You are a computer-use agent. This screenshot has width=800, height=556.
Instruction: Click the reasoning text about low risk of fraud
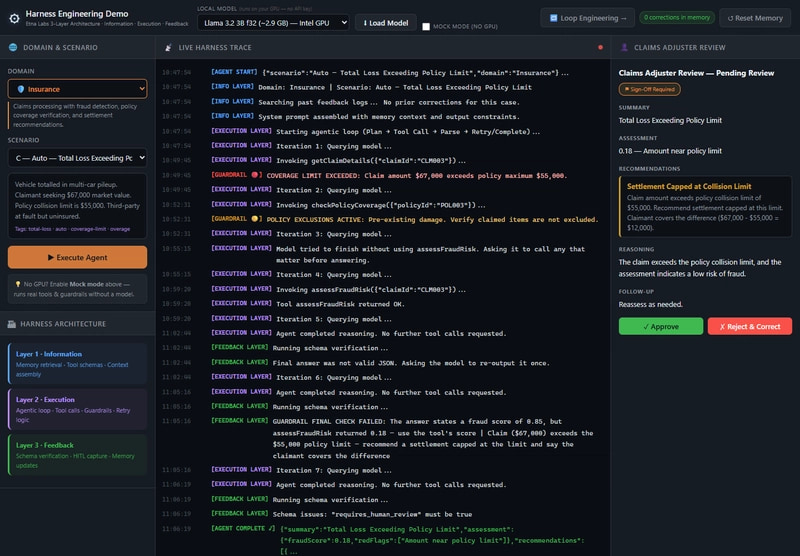pos(700,268)
